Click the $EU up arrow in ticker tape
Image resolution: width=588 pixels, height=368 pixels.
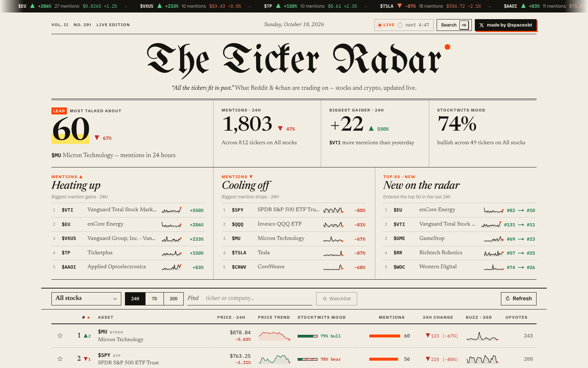coord(32,6)
